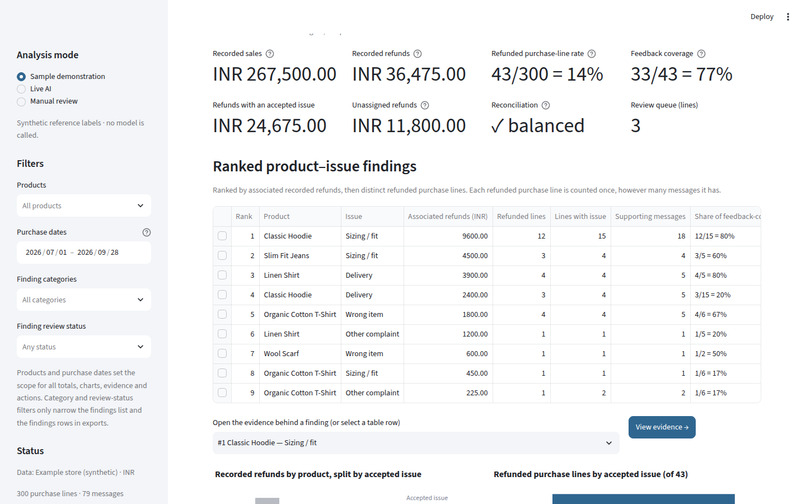The height and width of the screenshot is (504, 806).
Task: Click the 9600.00 refund amount cell
Action: click(x=448, y=236)
